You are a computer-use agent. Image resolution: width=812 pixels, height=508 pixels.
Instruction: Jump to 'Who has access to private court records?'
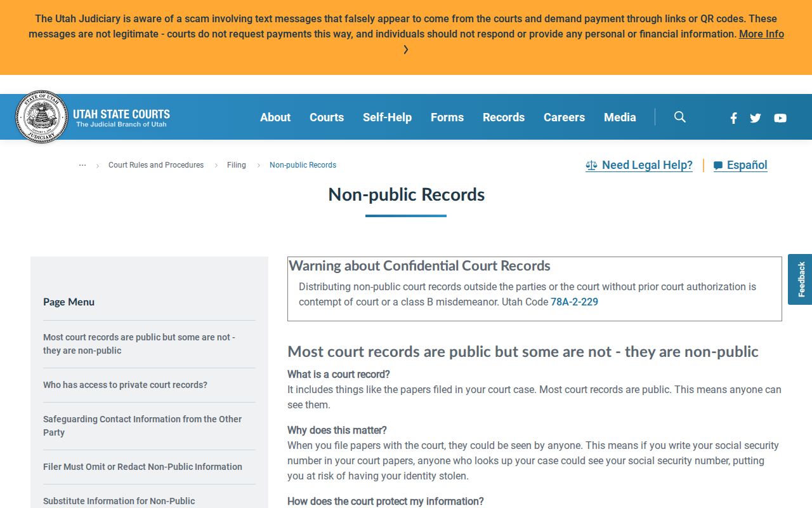coord(125,385)
